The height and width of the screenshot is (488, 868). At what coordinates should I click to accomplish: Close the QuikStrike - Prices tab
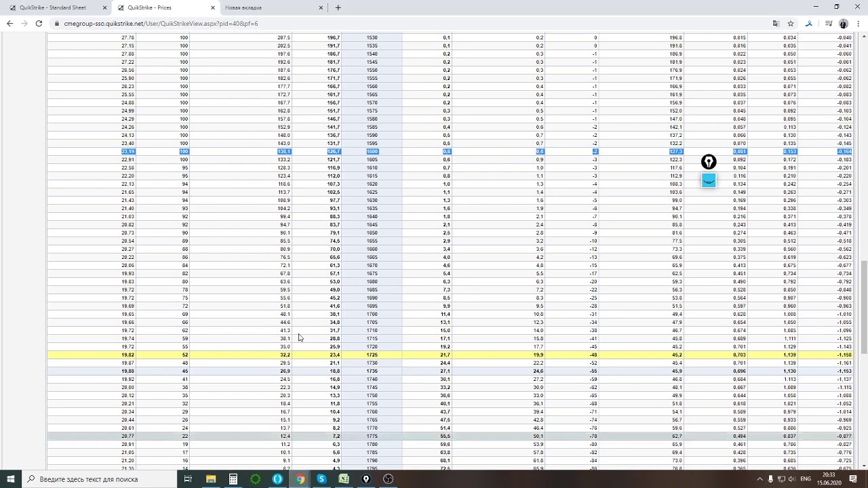[213, 7]
